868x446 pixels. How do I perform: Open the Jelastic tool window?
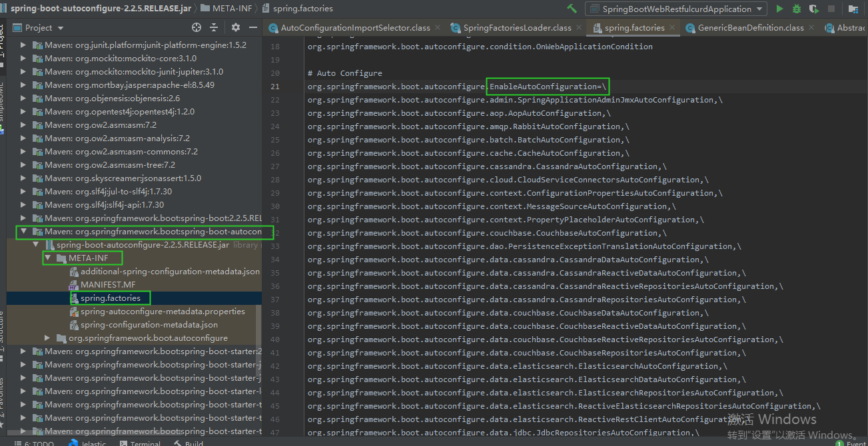[x=87, y=443]
